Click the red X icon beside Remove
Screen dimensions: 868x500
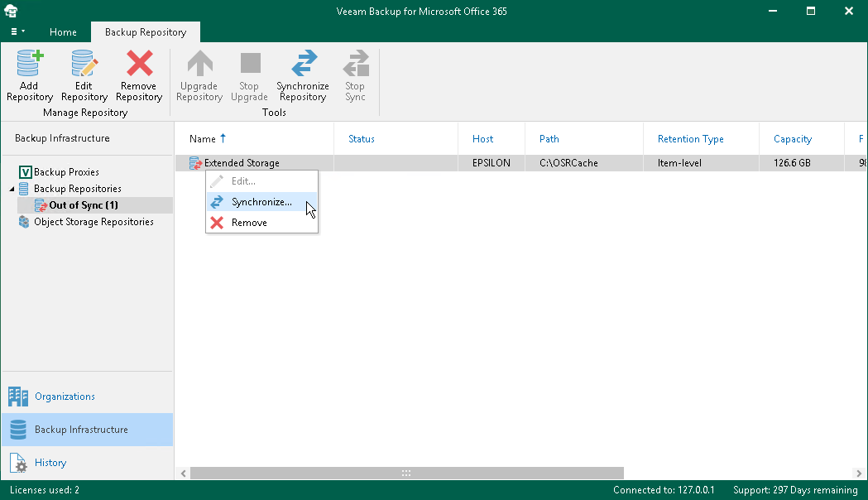[217, 223]
